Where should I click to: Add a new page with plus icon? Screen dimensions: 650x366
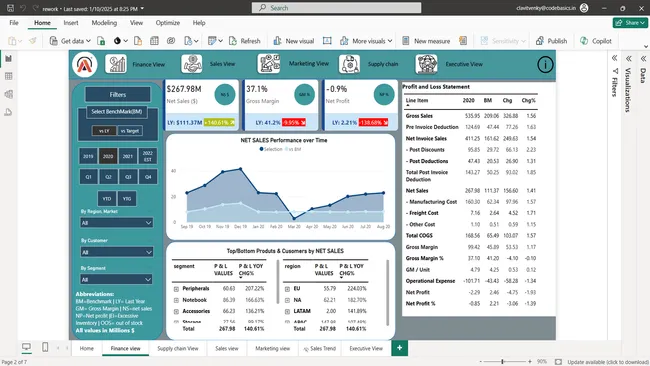(x=399, y=348)
